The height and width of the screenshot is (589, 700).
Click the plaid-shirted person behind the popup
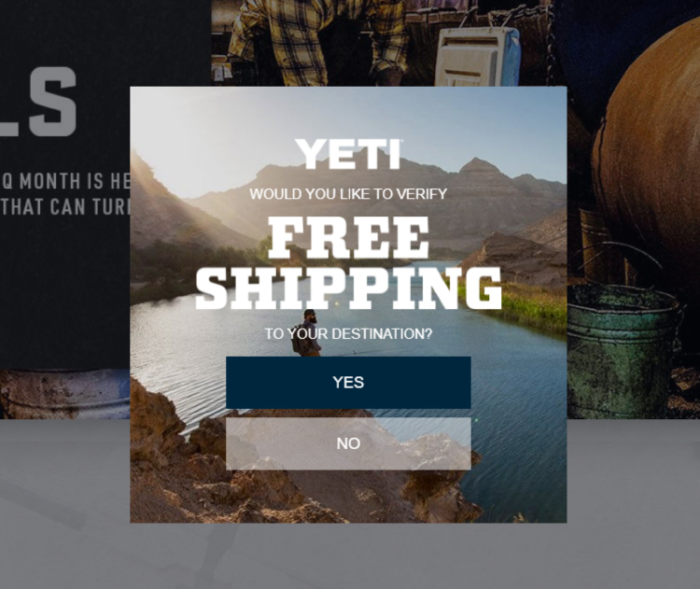tap(318, 42)
